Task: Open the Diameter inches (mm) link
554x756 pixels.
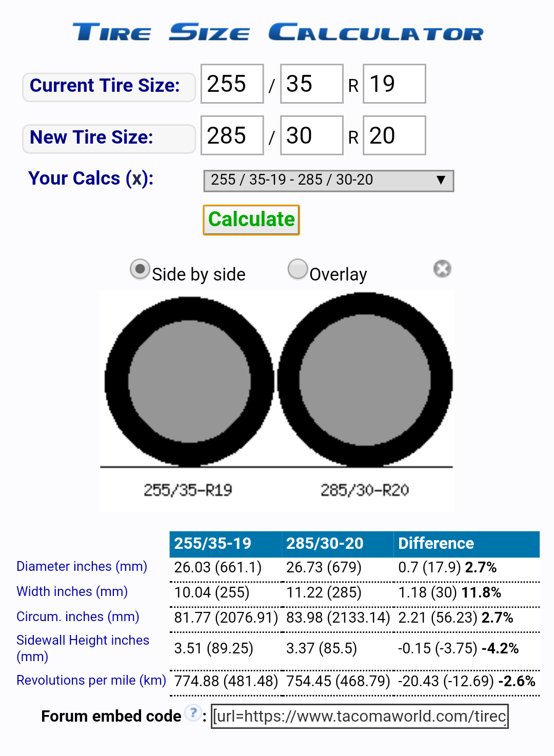Action: tap(82, 566)
